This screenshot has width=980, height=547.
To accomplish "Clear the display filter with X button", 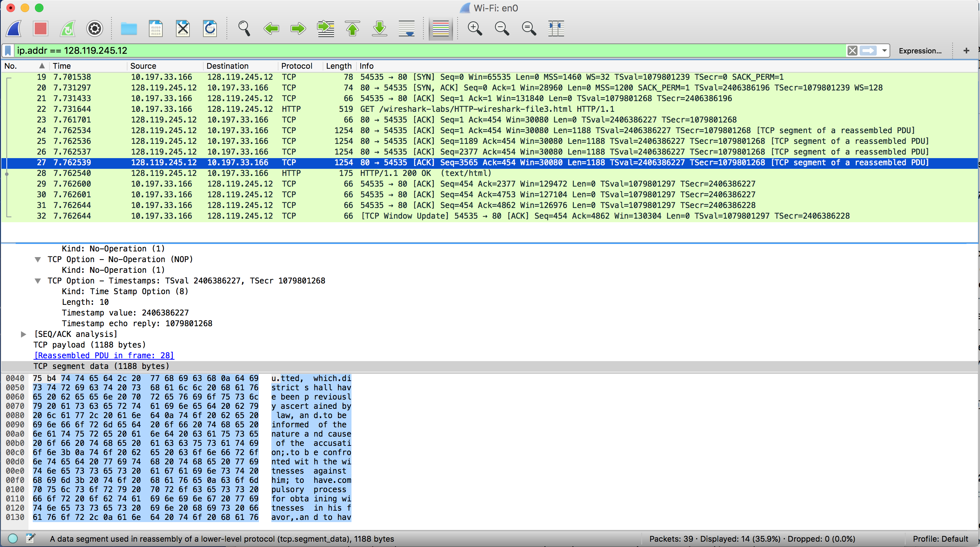I will [x=852, y=51].
